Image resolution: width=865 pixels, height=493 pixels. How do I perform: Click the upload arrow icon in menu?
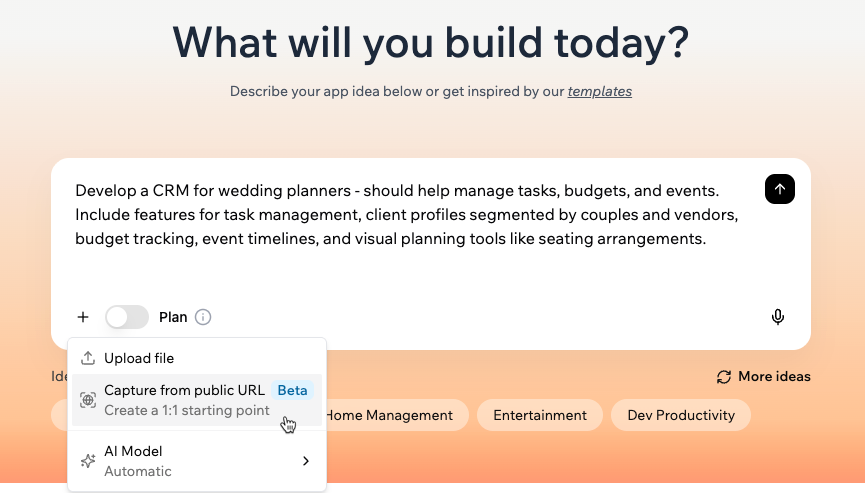(88, 358)
